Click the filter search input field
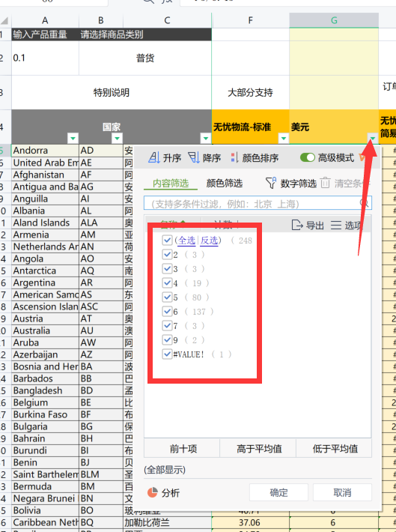396x532 pixels. (x=258, y=203)
